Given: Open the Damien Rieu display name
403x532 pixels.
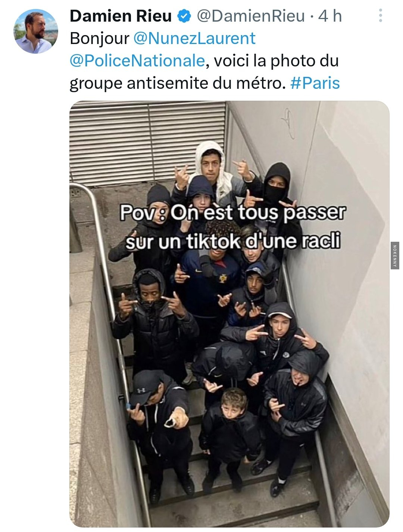Looking at the screenshot, I should (x=121, y=16).
